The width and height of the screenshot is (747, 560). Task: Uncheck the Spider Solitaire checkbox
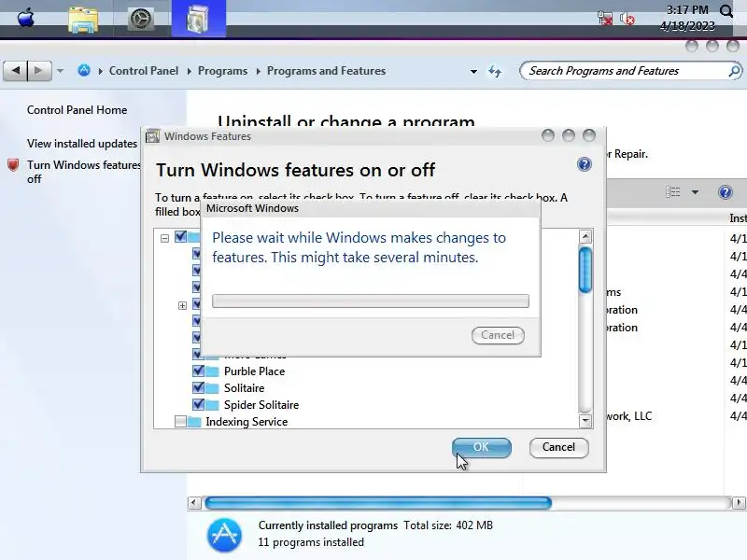198,404
